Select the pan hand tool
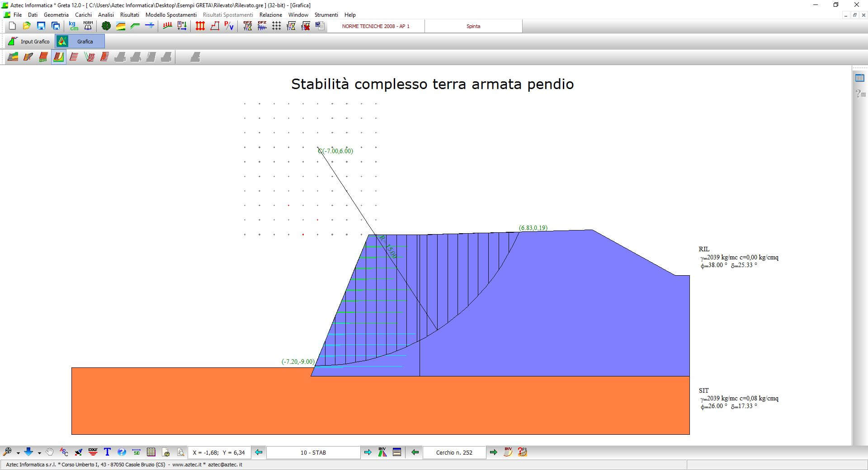This screenshot has height=470, width=868. 50,452
